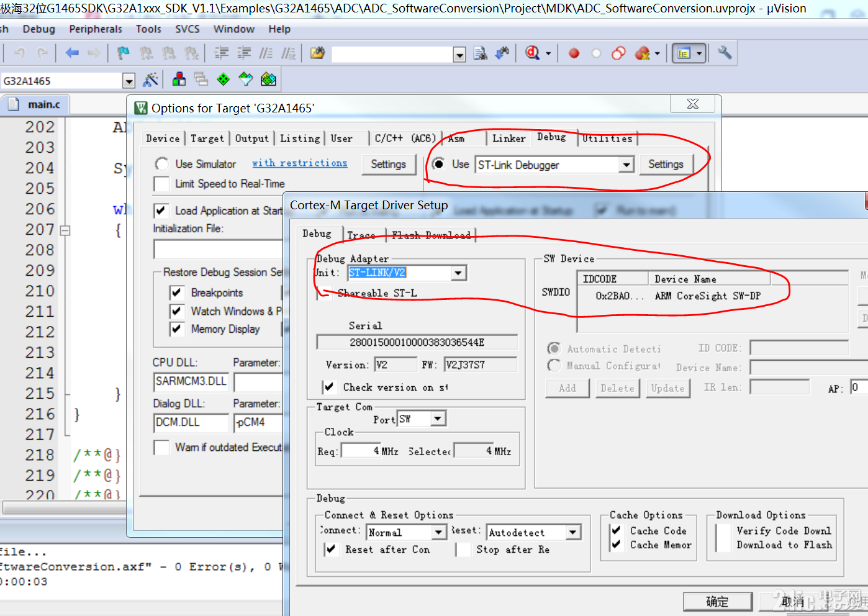
Task: Open the SVCS menu
Action: click(188, 29)
